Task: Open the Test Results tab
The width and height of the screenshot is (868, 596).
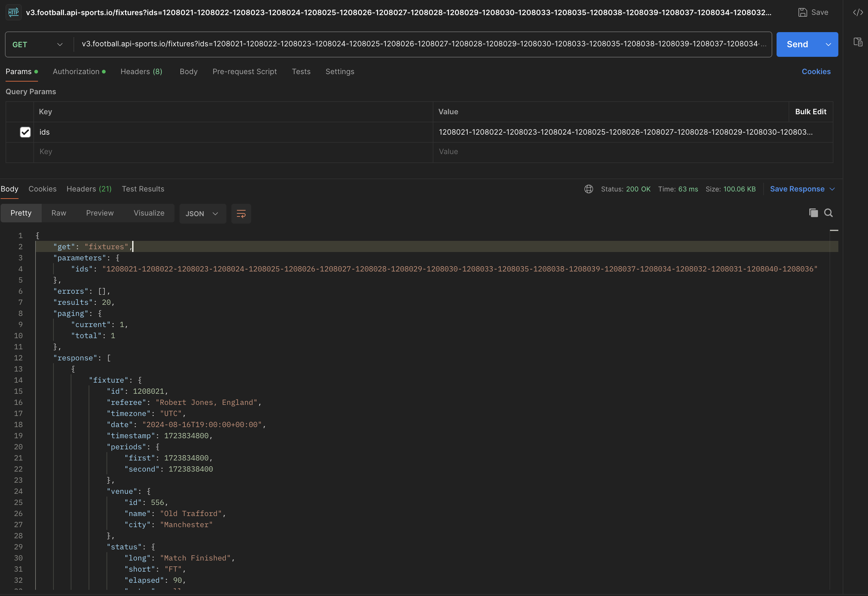Action: 143,189
